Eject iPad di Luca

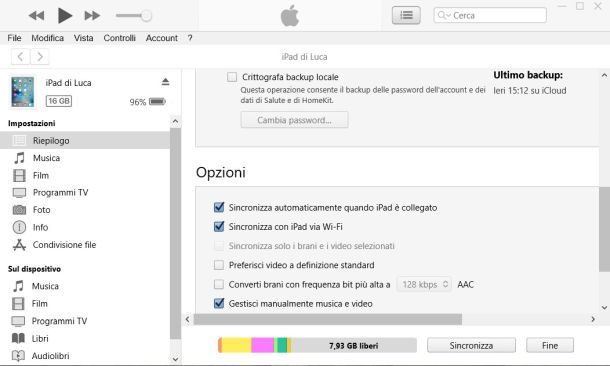tap(165, 82)
